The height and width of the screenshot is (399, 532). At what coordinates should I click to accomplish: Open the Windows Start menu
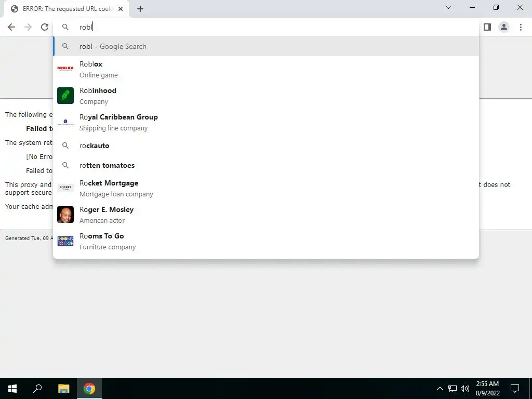pyautogui.click(x=12, y=389)
